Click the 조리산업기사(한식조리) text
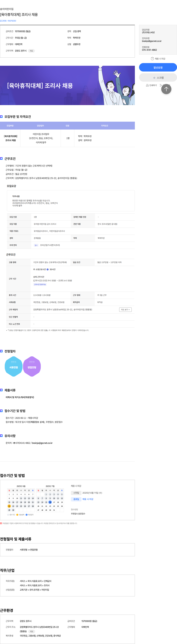This screenshot has height=644, width=177. (50, 245)
